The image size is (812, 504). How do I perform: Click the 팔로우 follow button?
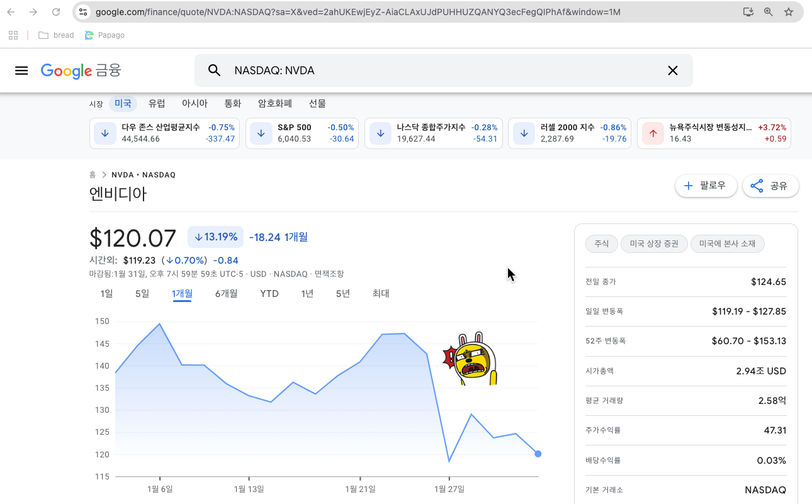tap(706, 186)
